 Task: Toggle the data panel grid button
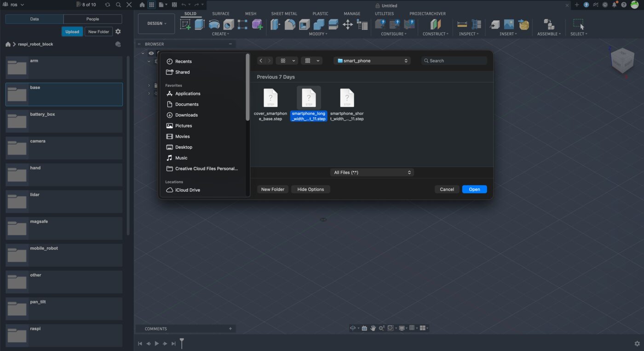click(x=151, y=5)
